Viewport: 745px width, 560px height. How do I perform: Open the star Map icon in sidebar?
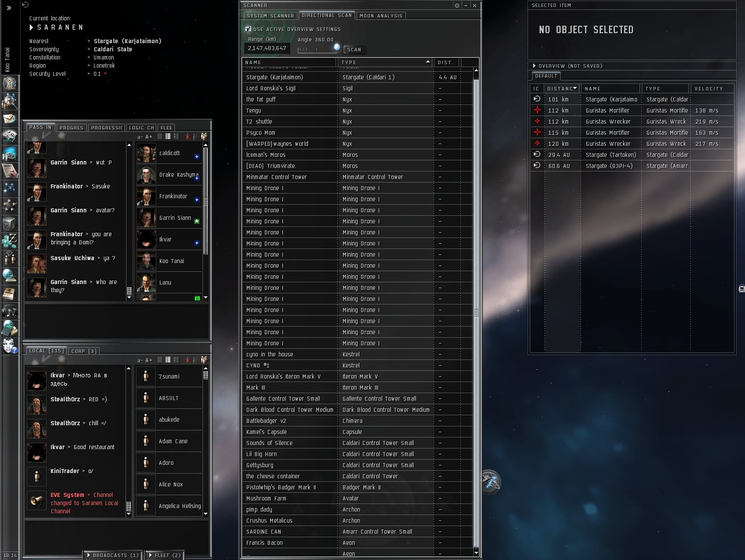click(x=9, y=188)
